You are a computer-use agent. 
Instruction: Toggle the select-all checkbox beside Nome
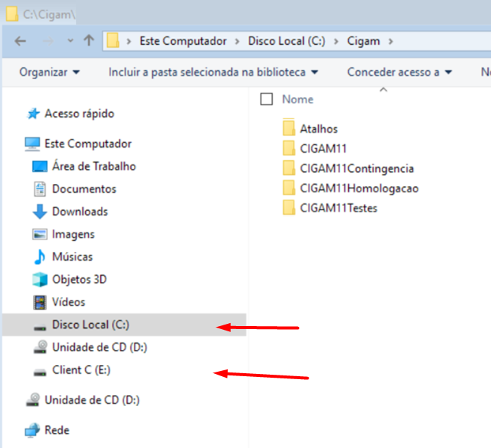(267, 99)
